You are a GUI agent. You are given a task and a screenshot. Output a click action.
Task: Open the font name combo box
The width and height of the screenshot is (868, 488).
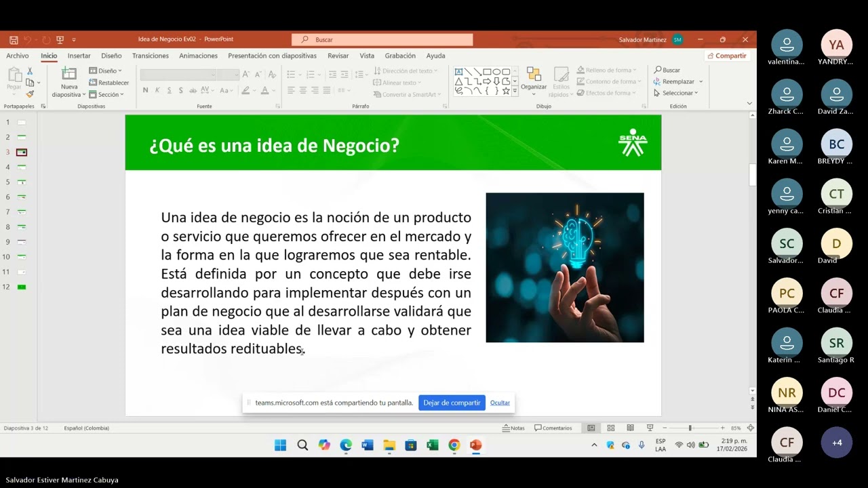178,75
